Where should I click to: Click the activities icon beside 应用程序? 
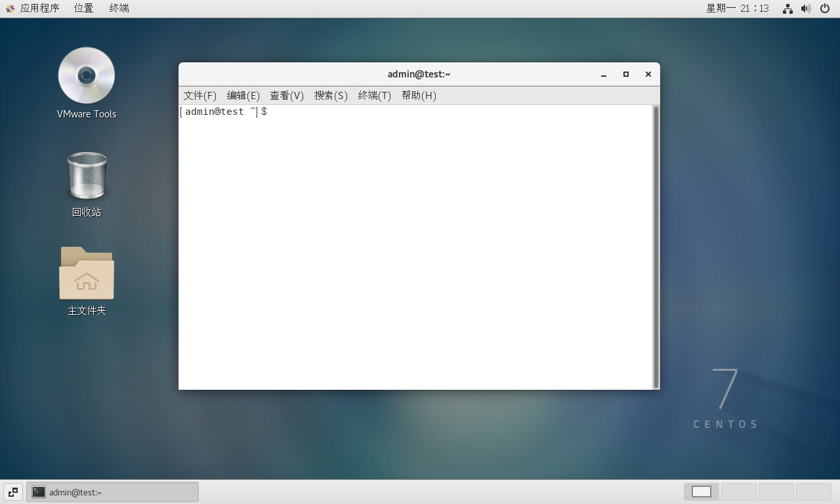coord(10,9)
